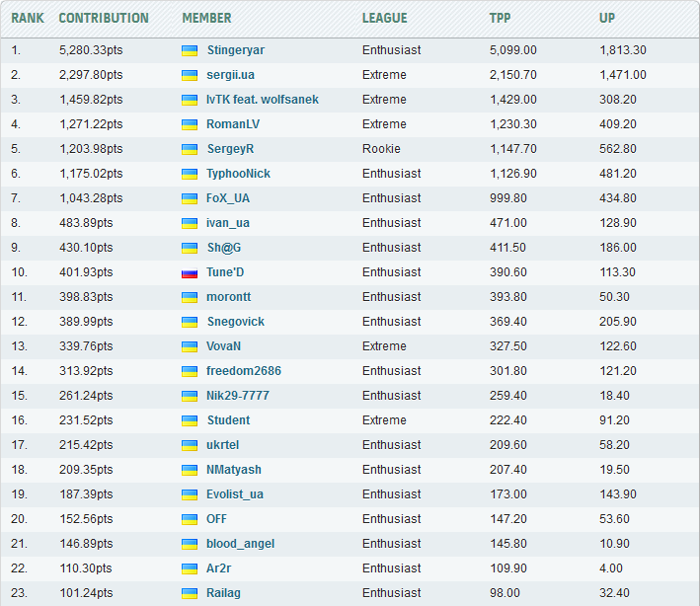Click the flag icon next to sergii.ua
Screen dimensions: 700x606
tap(190, 75)
